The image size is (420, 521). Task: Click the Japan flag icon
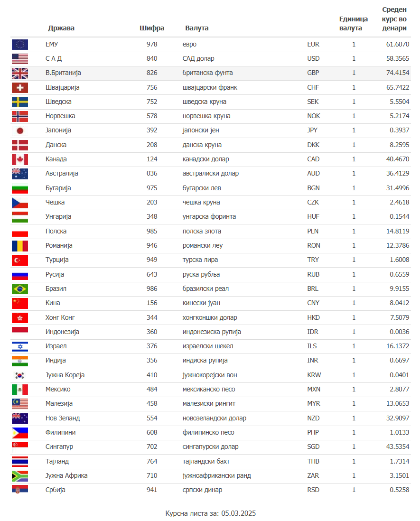pyautogui.click(x=20, y=130)
